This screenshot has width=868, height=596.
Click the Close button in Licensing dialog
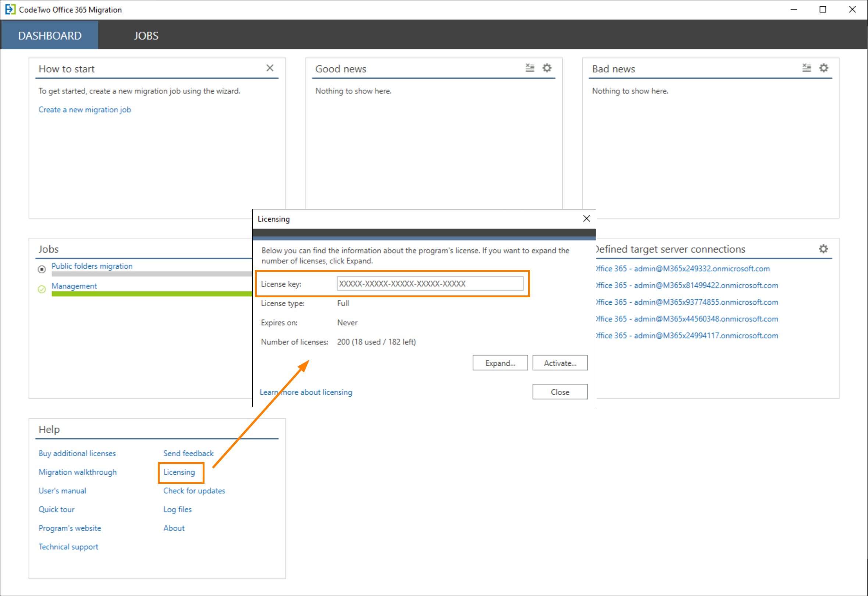coord(560,392)
